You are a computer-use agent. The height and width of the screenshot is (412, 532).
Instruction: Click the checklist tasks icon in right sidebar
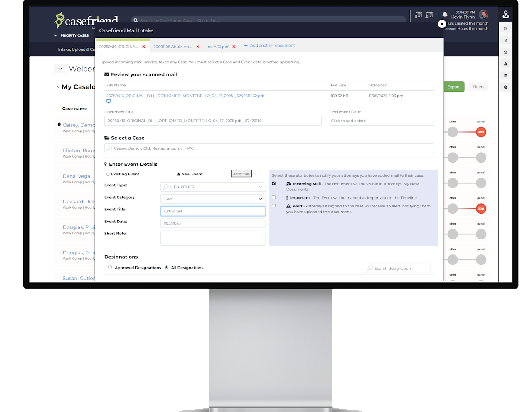(505, 52)
